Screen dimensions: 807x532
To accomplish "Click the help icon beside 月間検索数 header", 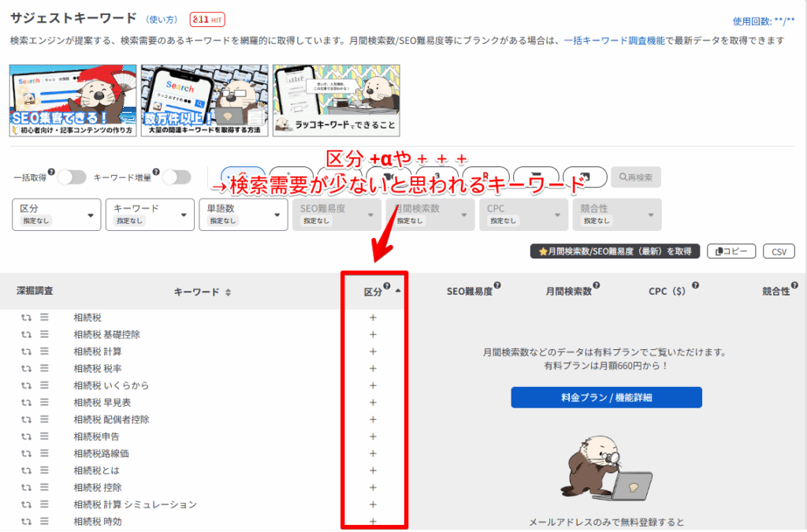I will [597, 286].
